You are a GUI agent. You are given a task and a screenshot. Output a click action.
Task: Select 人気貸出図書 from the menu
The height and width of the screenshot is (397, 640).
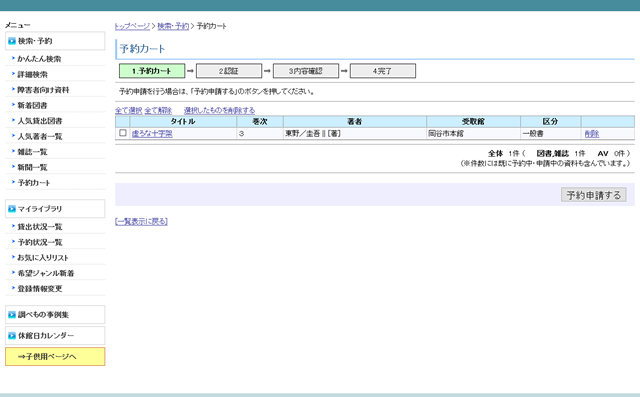point(40,121)
